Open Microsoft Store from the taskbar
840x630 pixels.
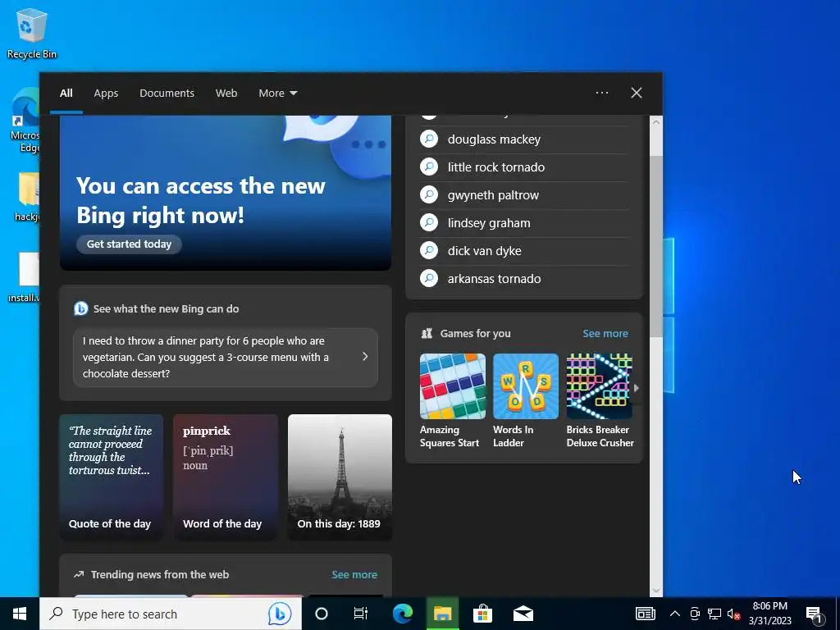pos(482,614)
